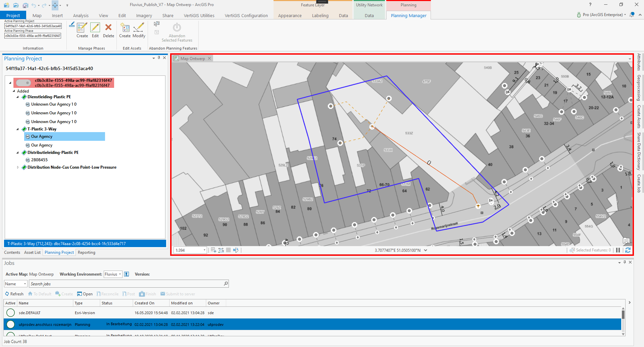Toggle the planning phase switch
This screenshot has width=644, height=347.
[23, 82]
